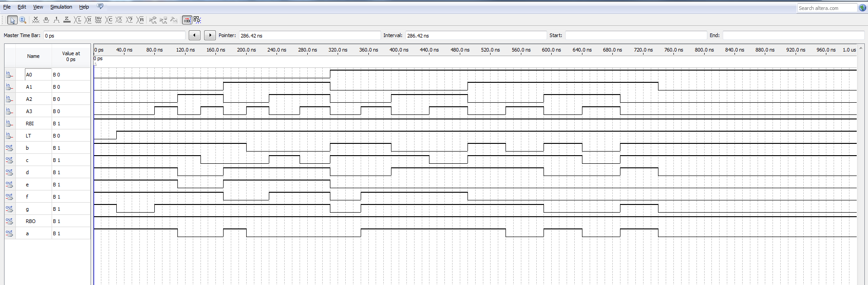
Task: Activate the Zoom tool magnifier
Action: pos(23,20)
